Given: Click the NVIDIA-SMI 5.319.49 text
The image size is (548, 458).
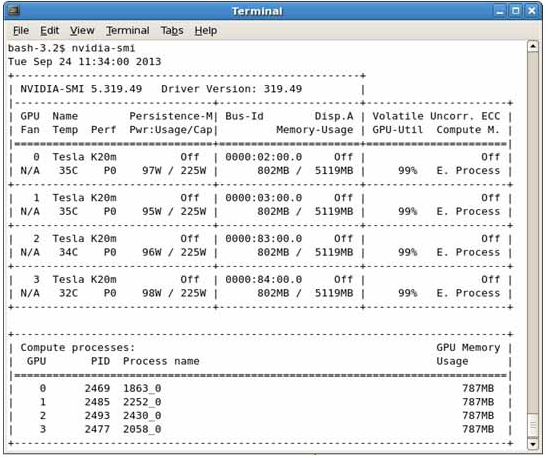Looking at the screenshot, I should [81, 89].
